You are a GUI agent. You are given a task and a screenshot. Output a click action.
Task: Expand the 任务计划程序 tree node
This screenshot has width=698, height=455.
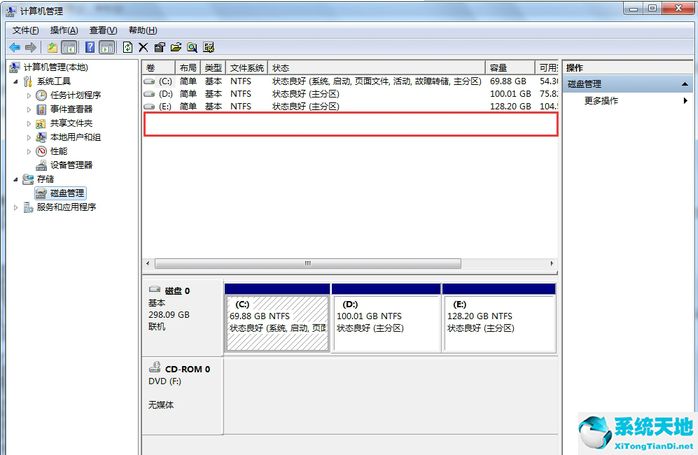point(28,95)
